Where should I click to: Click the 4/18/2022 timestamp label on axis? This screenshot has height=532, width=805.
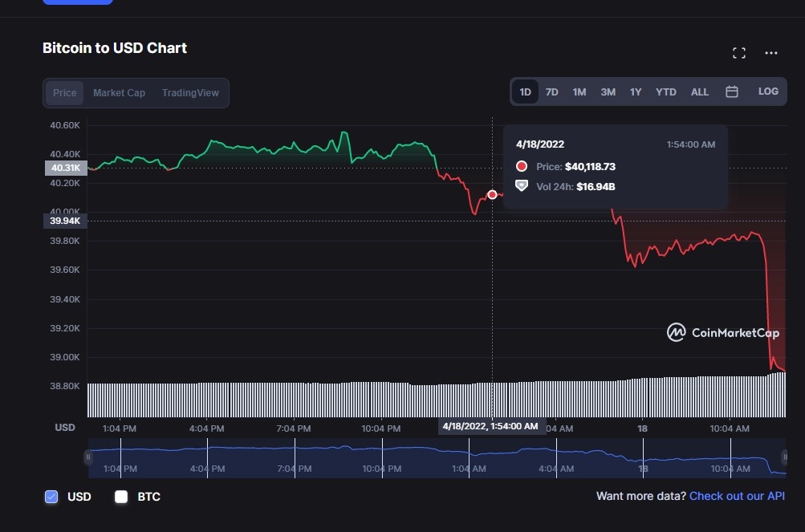point(490,425)
